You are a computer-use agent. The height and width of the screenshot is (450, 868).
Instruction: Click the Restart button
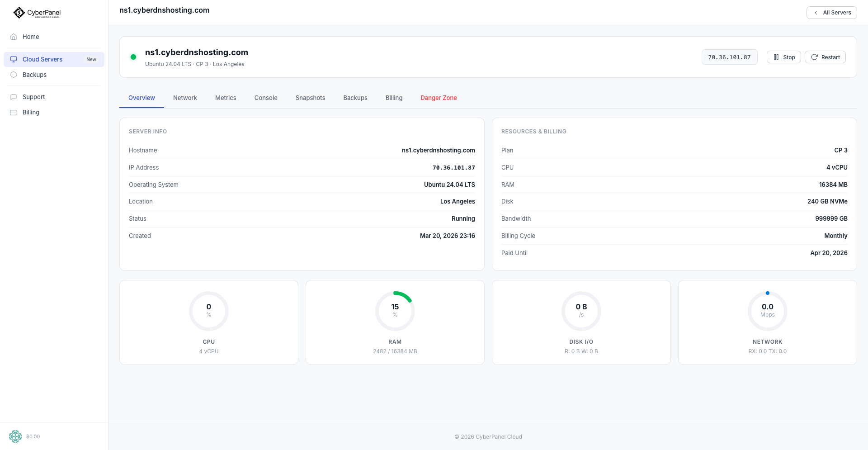coord(825,57)
